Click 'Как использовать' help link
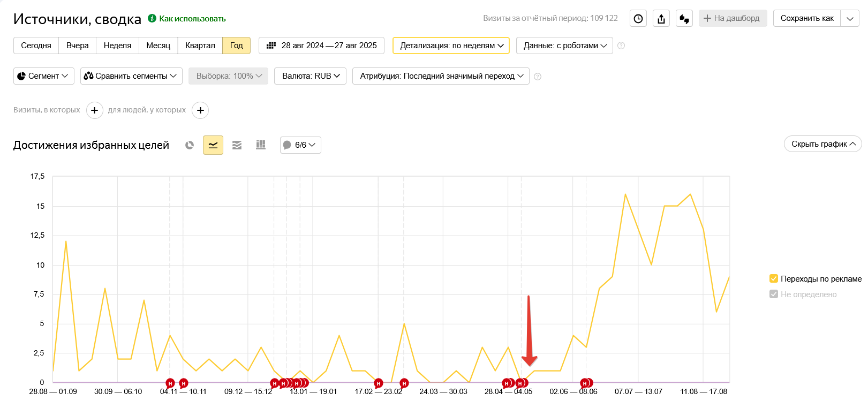 tap(192, 19)
